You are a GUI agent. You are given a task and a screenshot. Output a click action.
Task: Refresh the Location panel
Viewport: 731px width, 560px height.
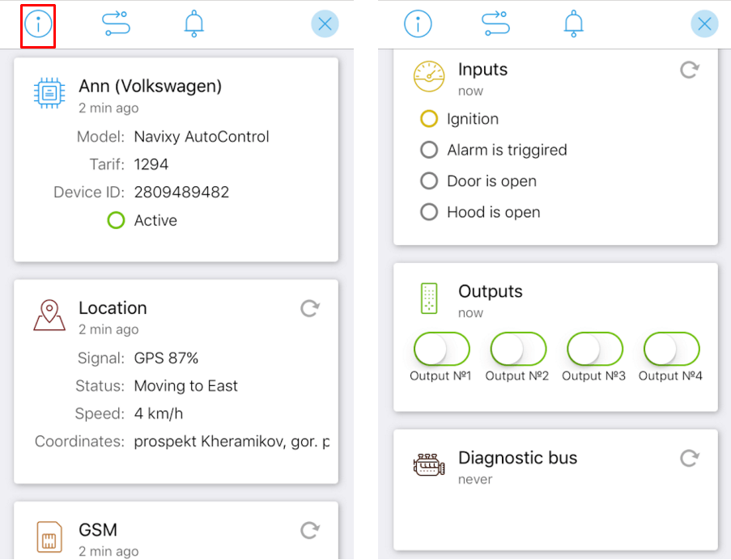point(309,308)
